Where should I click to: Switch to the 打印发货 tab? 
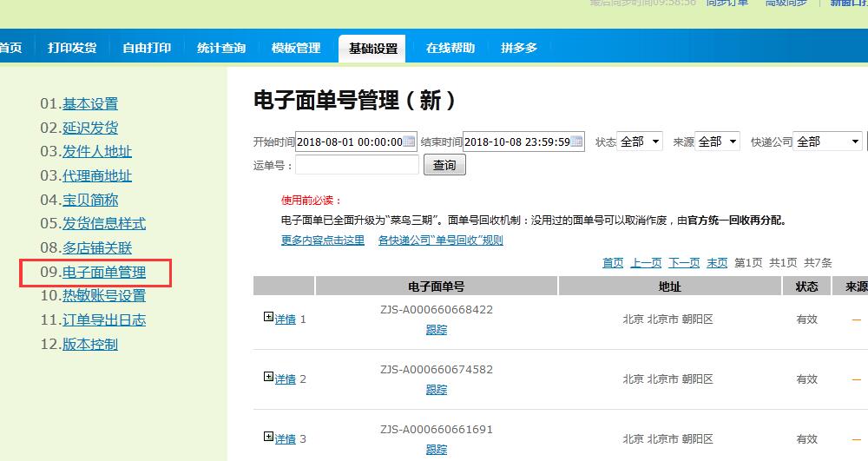click(x=72, y=48)
